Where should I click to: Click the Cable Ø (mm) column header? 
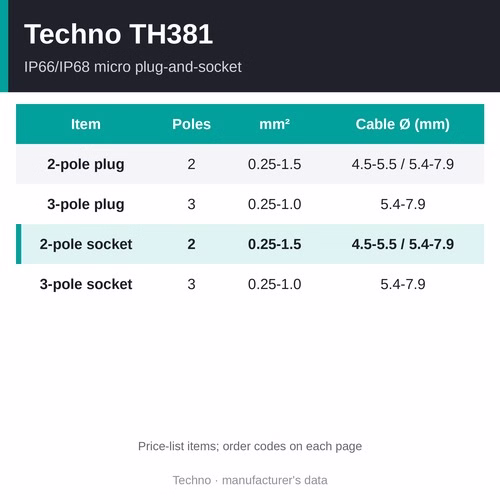point(403,124)
